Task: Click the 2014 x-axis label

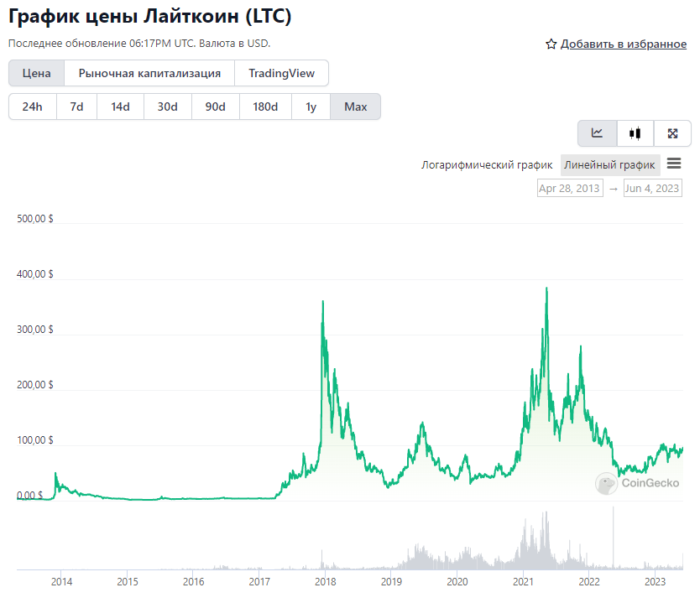Action: [x=61, y=581]
